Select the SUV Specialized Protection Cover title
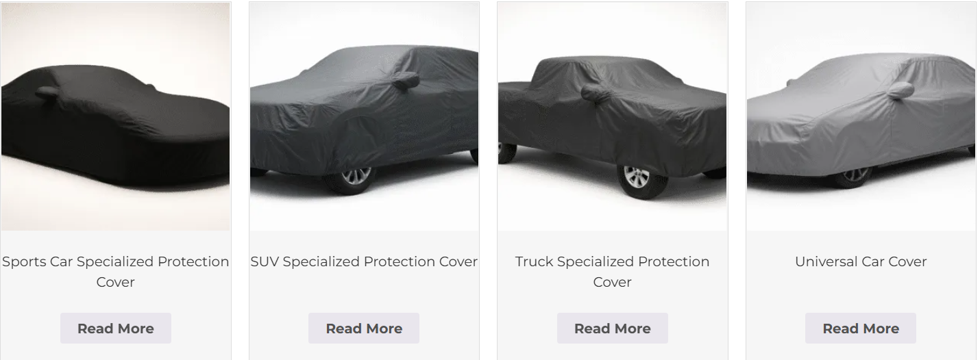 [x=364, y=261]
